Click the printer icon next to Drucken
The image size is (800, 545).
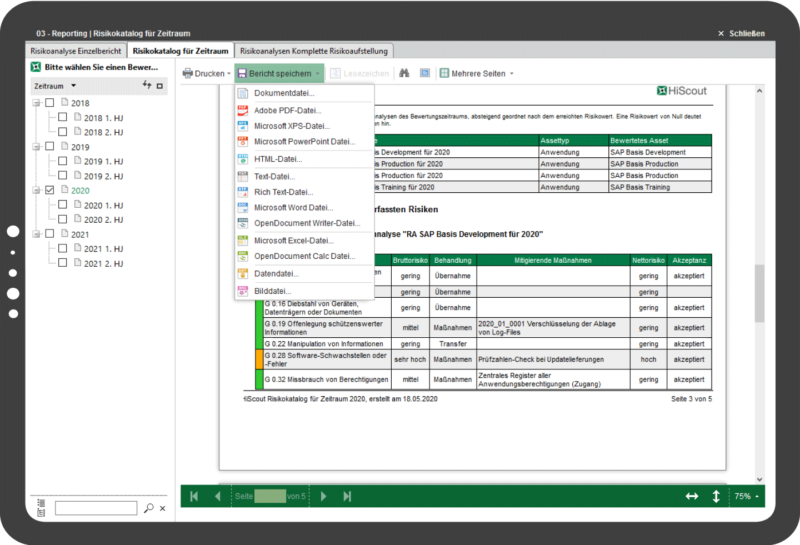click(x=188, y=73)
